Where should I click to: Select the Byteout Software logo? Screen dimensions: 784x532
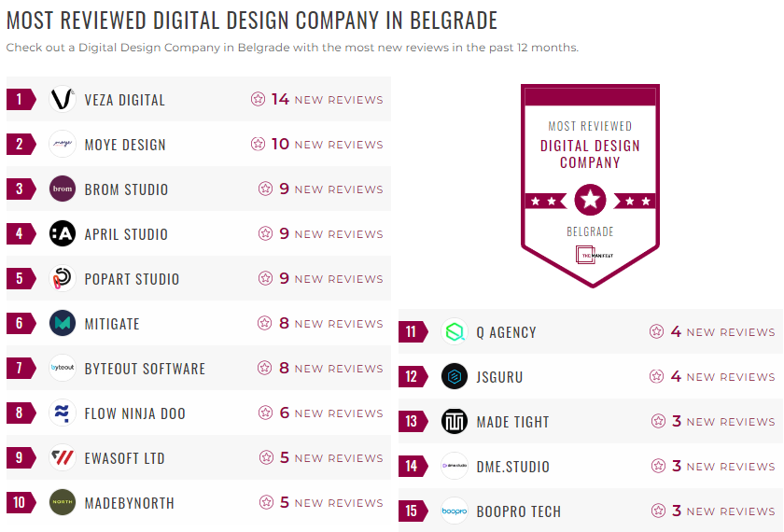pyautogui.click(x=63, y=369)
